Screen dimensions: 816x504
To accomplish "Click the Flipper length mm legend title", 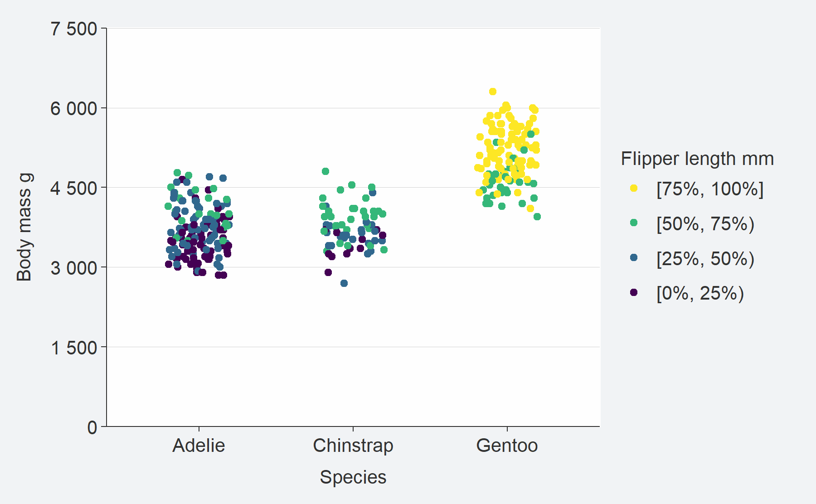I will pos(697,159).
